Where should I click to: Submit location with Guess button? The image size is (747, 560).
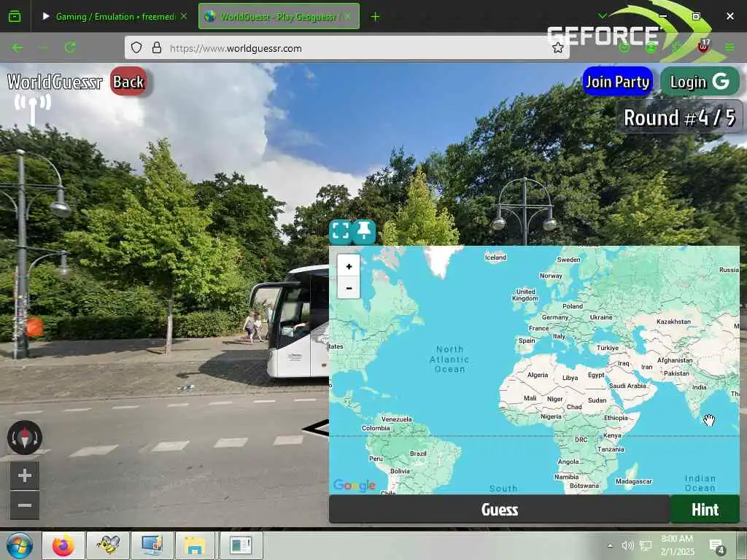(x=499, y=510)
